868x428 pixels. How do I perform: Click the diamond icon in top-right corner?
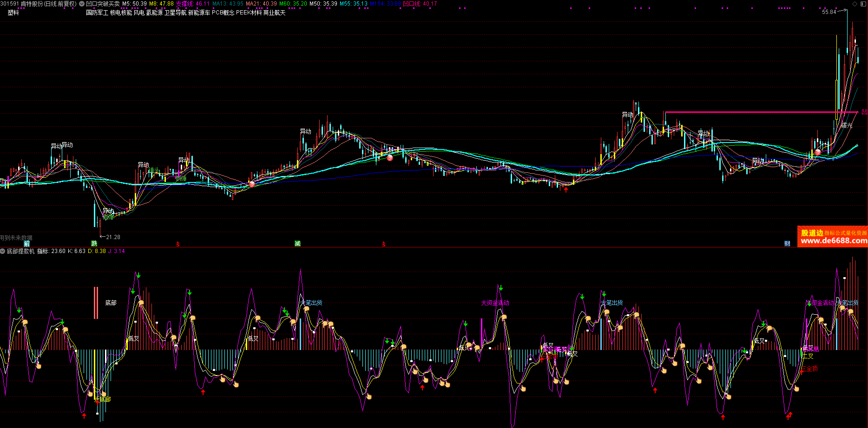click(854, 4)
